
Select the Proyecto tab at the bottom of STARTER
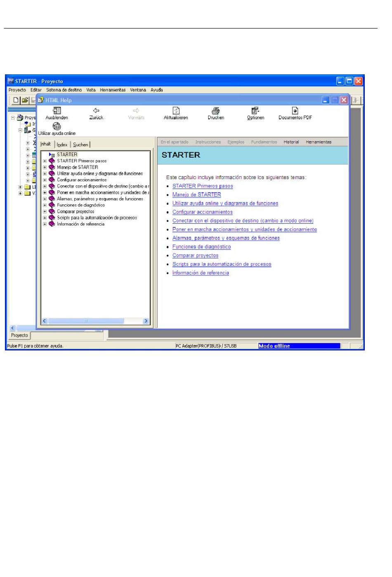click(19, 336)
